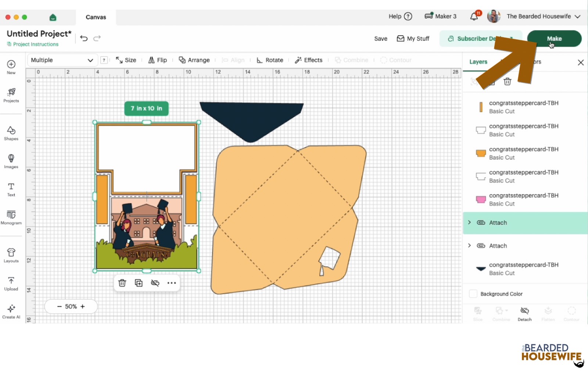This screenshot has width=588, height=374.
Task: Click Contour at bottom of Layers panel
Action: (x=571, y=314)
